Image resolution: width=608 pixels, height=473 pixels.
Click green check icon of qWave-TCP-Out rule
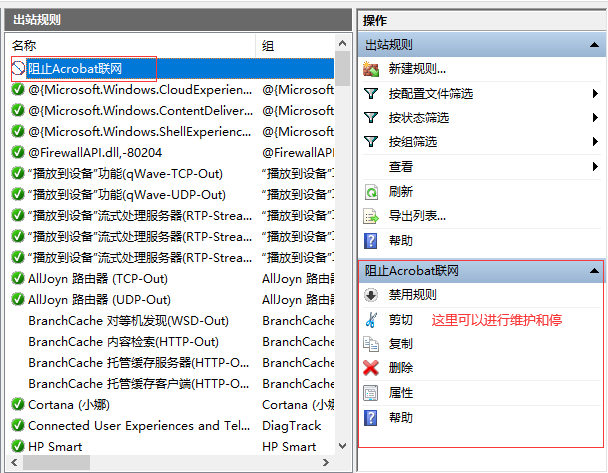[18, 173]
